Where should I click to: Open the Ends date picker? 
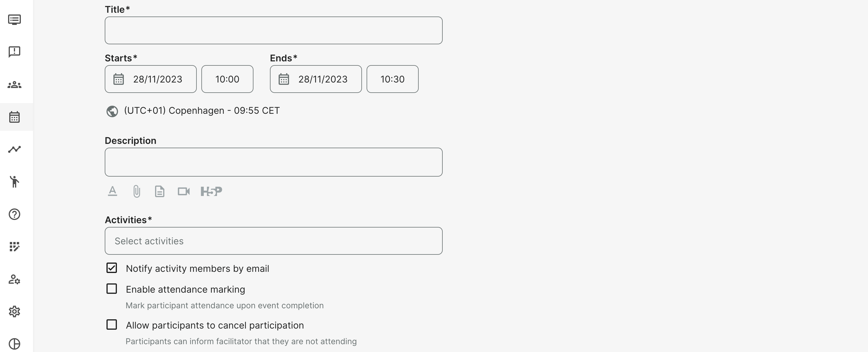coord(316,79)
